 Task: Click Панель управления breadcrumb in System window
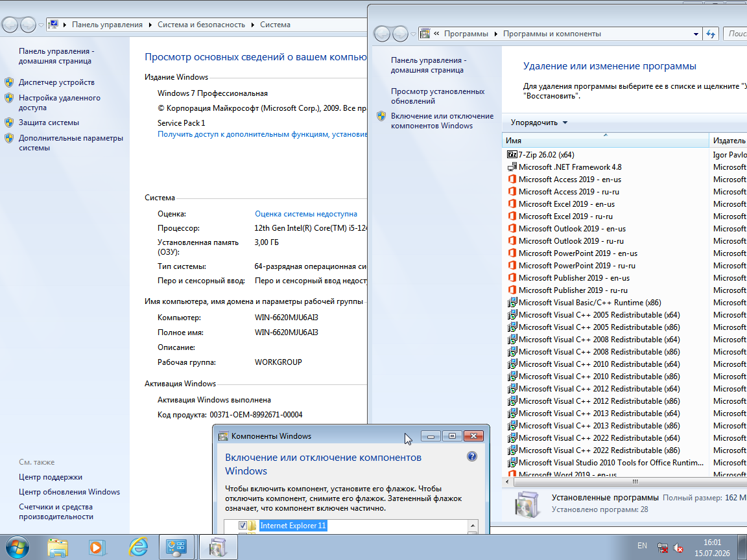107,25
